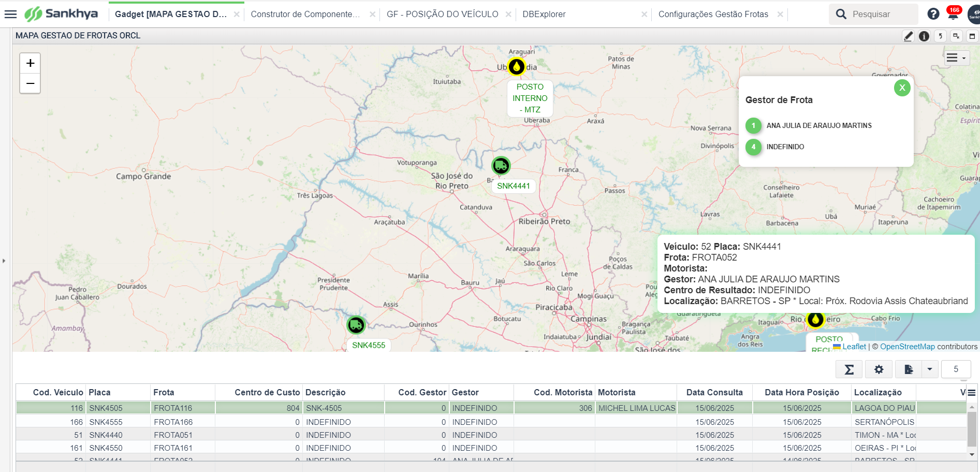Close the Construtor de Componente tab
The image size is (980, 472).
click(372, 15)
